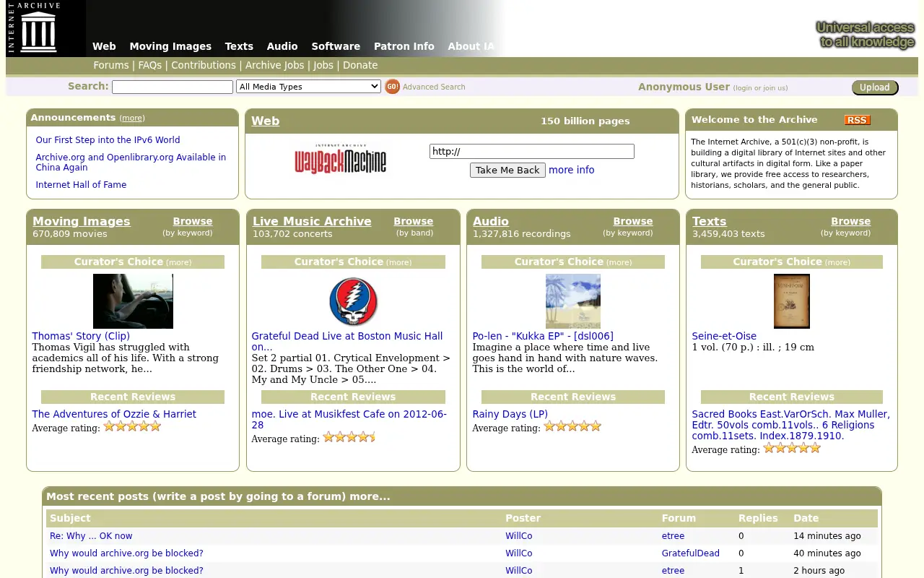Open the Seine-et-Oise book cover thumbnail
This screenshot has width=924, height=578.
[x=792, y=301]
